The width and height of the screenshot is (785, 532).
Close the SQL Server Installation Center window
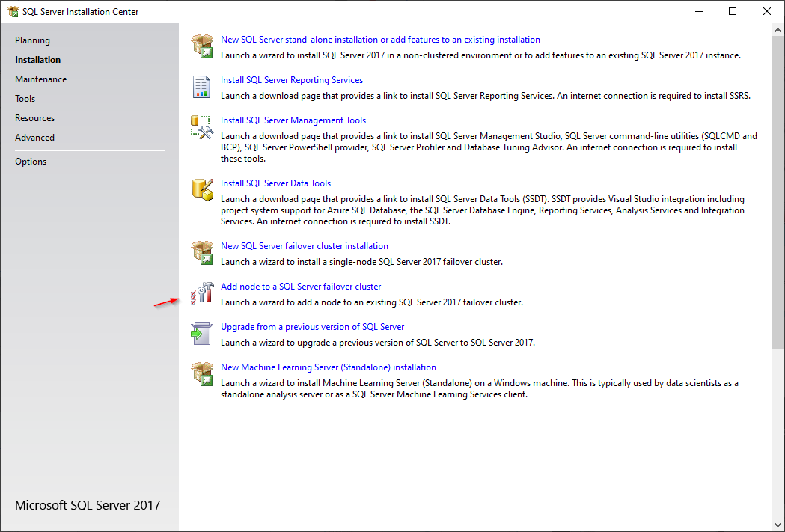767,11
